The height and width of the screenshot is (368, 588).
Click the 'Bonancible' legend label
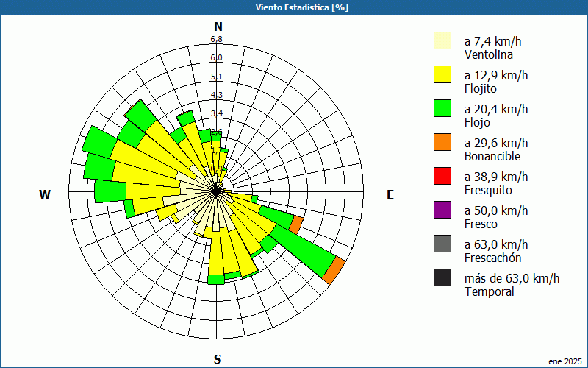(492, 156)
